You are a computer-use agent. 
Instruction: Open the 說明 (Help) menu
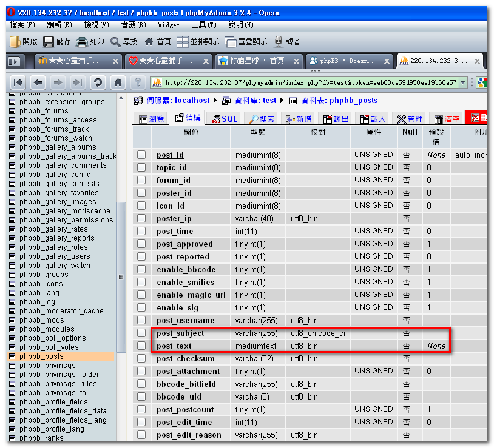[241, 25]
